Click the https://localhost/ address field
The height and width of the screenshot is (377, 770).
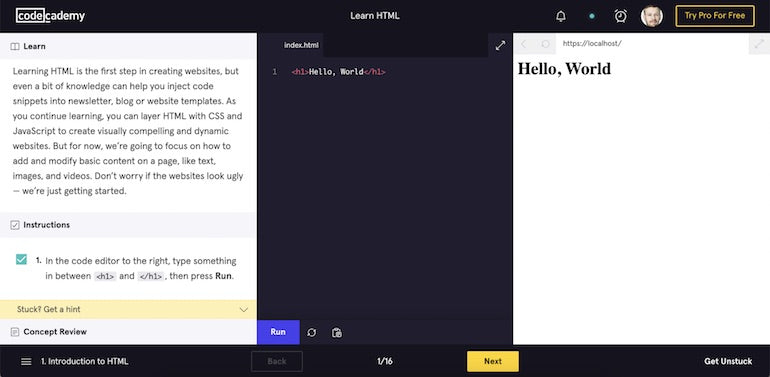(653, 44)
